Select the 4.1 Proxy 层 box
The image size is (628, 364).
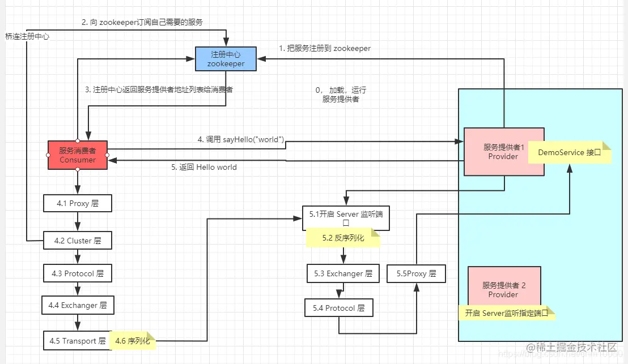[x=77, y=203]
